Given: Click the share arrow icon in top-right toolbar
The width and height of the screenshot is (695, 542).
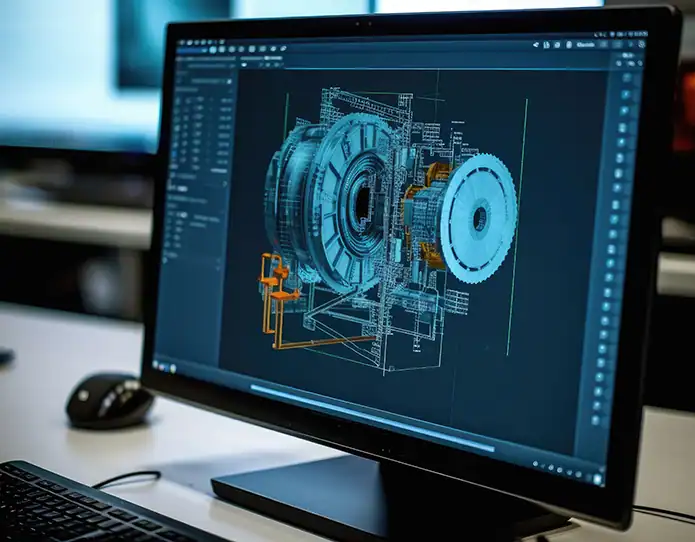Looking at the screenshot, I should click(x=535, y=45).
